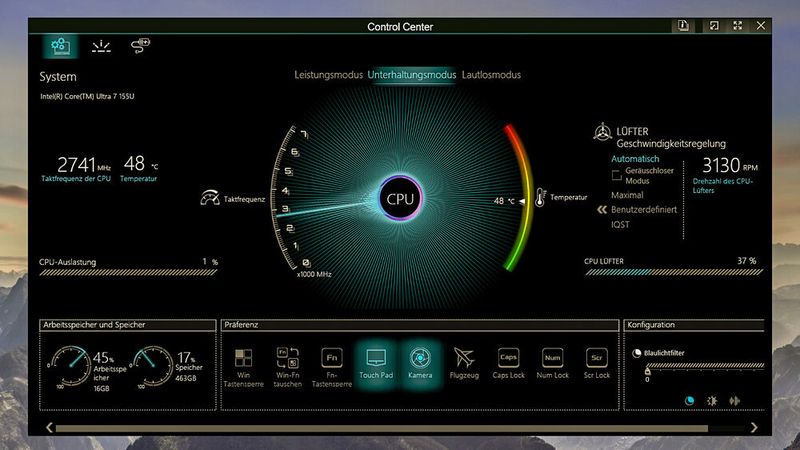This screenshot has width=800, height=450.
Task: Switch to Lautlosmodus
Action: pyautogui.click(x=491, y=75)
